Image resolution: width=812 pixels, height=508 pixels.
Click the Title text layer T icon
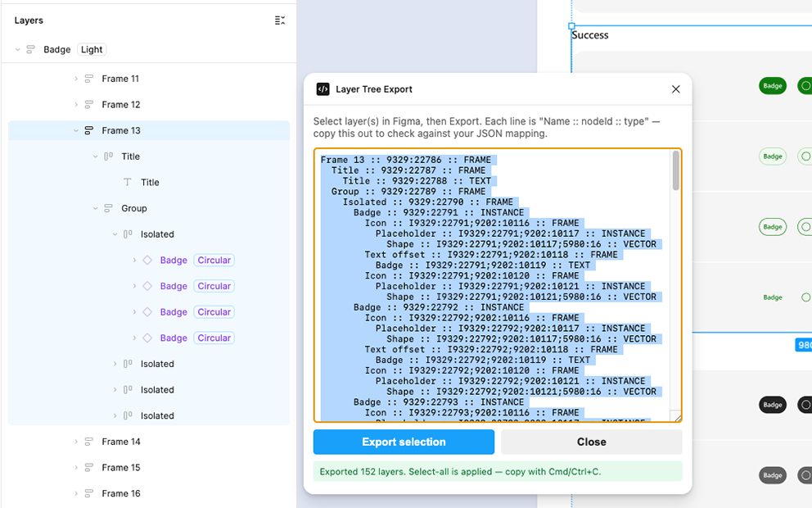pyautogui.click(x=128, y=183)
